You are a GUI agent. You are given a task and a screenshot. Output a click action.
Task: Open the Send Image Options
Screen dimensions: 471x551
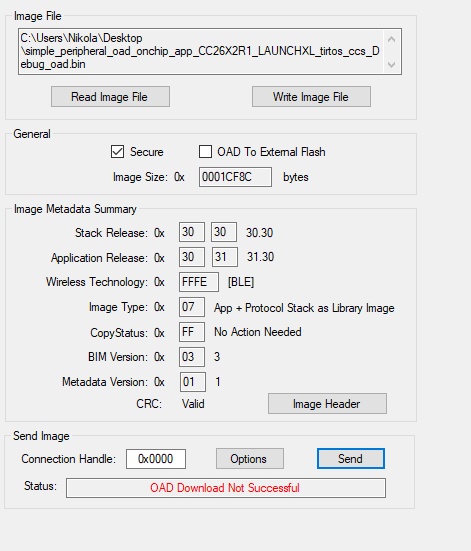coord(250,459)
